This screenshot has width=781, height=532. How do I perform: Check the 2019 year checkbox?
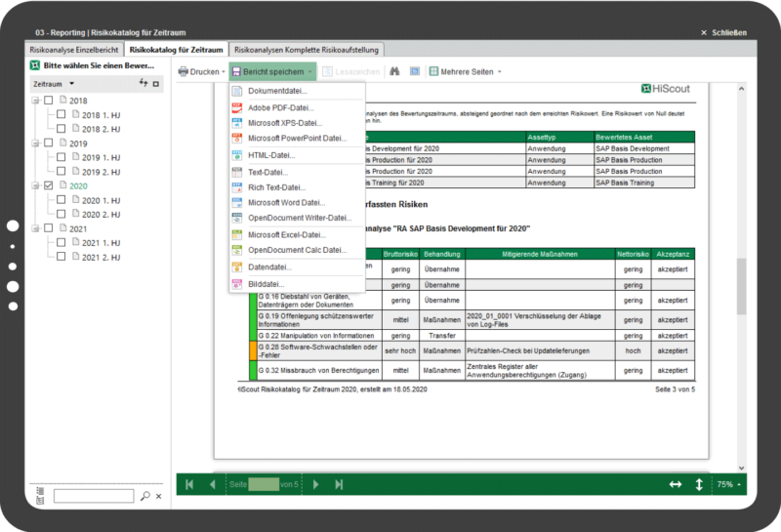pos(48,143)
